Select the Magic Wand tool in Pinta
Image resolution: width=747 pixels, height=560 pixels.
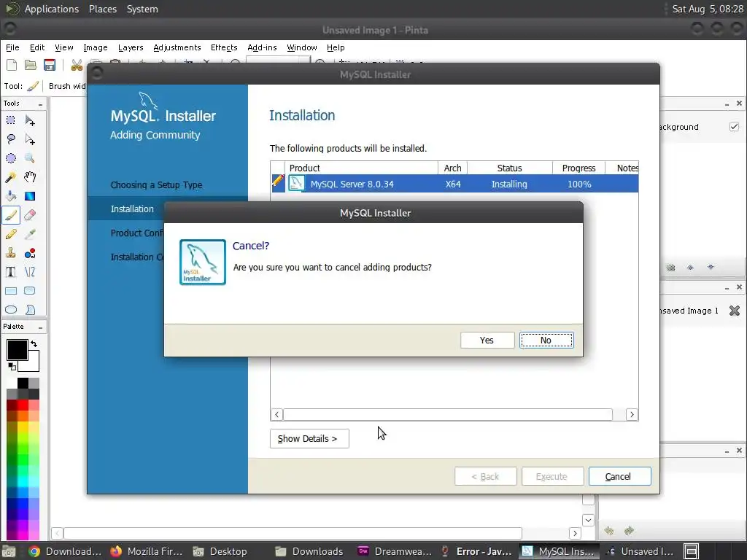pyautogui.click(x=11, y=177)
